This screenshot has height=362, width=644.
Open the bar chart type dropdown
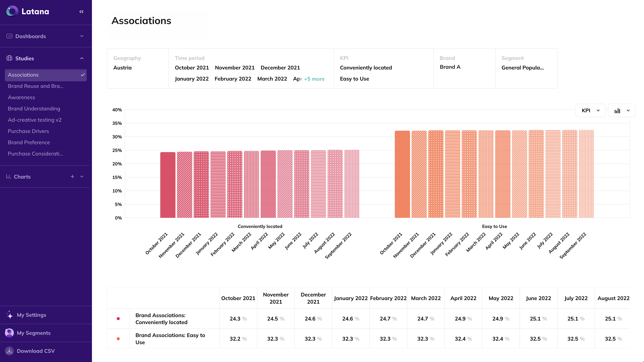coord(621,111)
